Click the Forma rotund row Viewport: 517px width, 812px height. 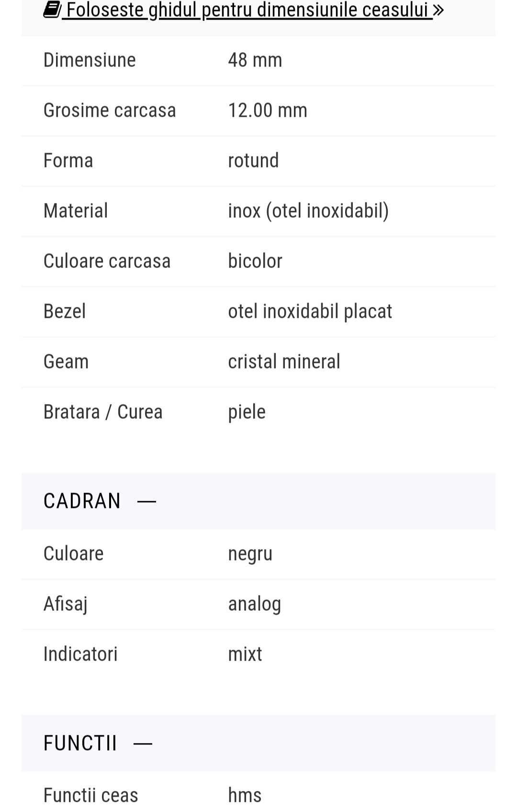pos(258,161)
